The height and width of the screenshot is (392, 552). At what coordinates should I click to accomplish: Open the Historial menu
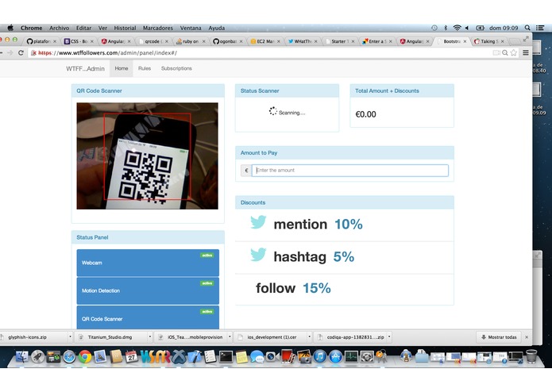[125, 28]
